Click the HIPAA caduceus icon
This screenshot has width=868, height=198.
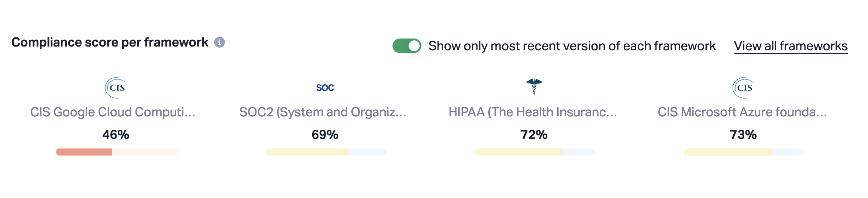534,87
